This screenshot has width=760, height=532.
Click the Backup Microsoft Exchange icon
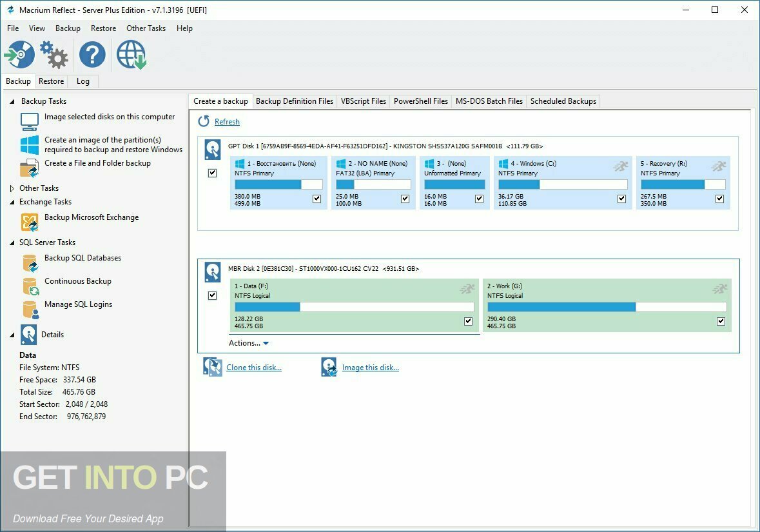tap(30, 222)
